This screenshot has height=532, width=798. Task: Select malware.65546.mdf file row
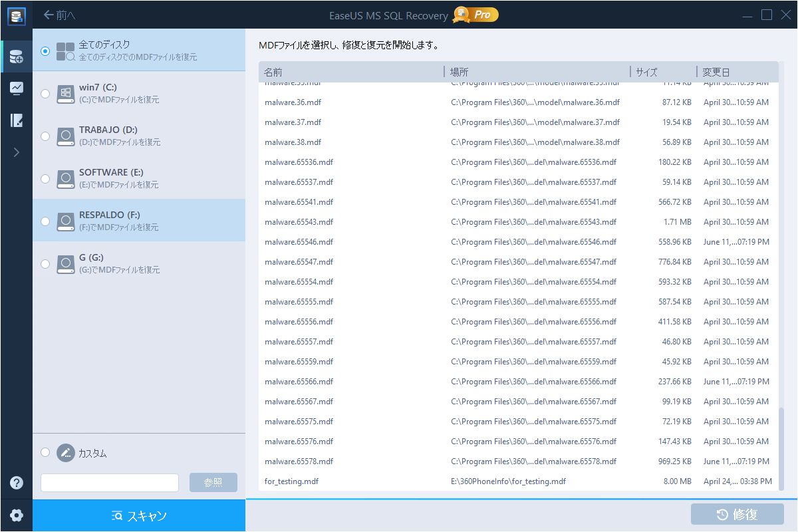point(518,242)
